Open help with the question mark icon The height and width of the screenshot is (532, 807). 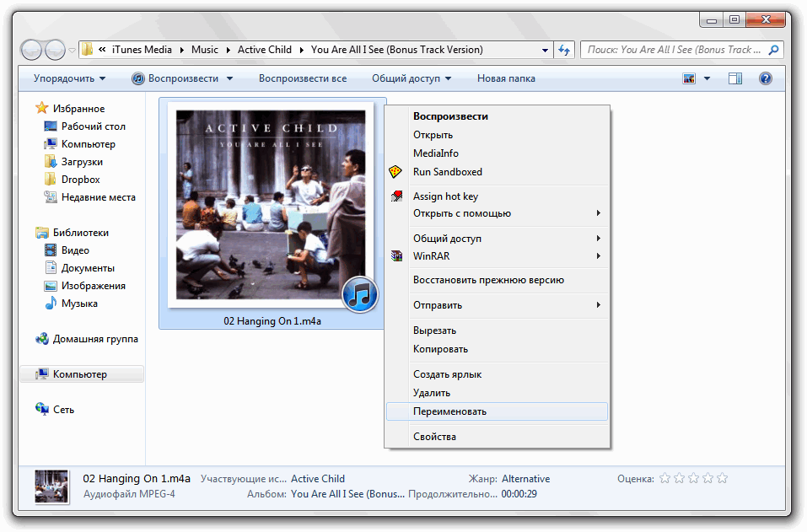pos(766,78)
